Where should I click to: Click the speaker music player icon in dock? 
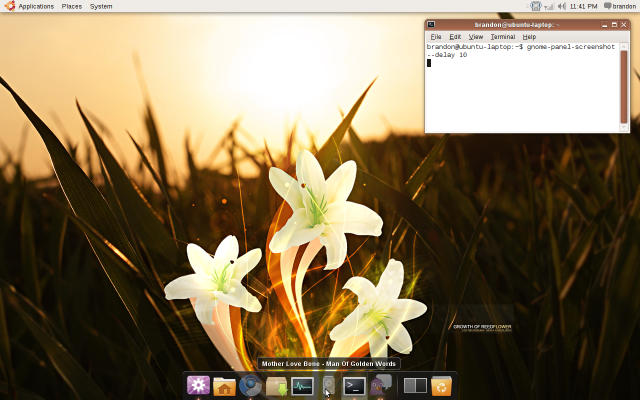point(329,386)
